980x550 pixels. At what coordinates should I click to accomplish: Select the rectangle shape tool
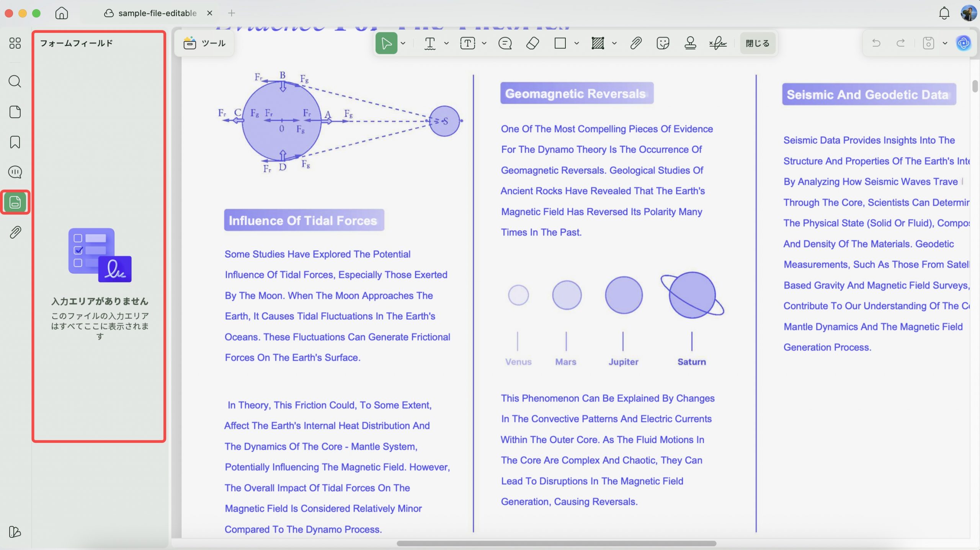(x=560, y=43)
